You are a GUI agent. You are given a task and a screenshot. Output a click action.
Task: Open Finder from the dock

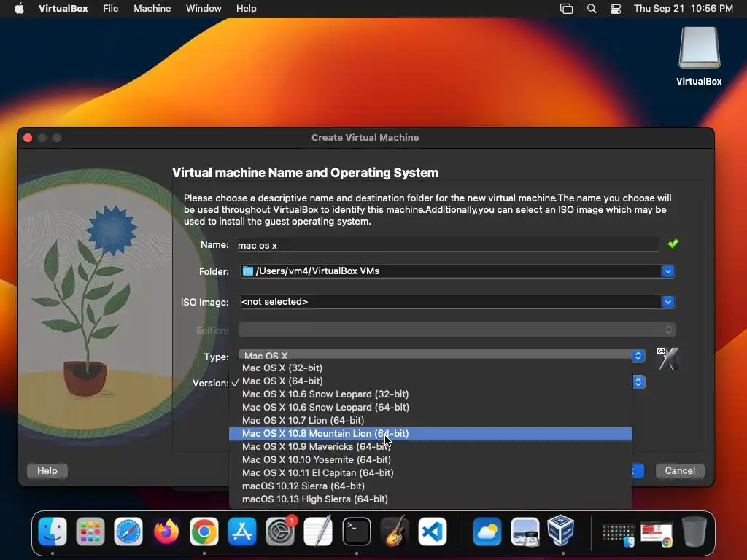(53, 532)
